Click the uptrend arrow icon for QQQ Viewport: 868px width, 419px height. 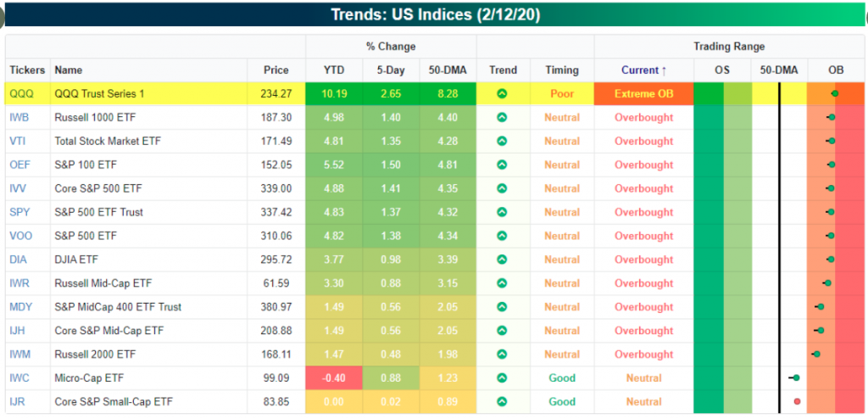click(x=502, y=94)
